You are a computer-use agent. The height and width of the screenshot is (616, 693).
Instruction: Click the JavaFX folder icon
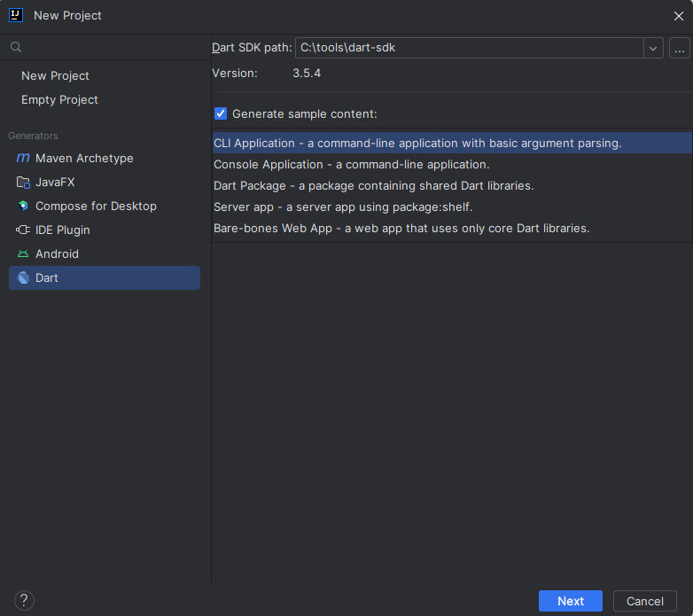[23, 182]
